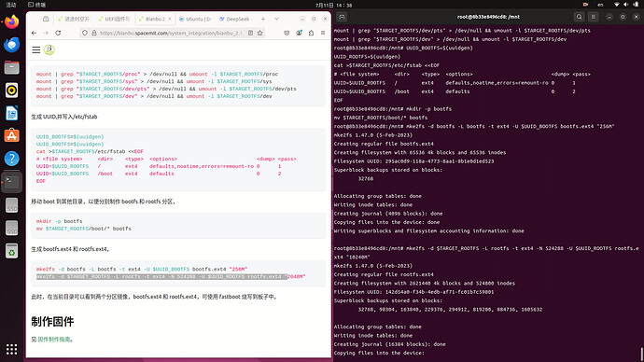Click the Bianbu logo icon

coord(49,49)
